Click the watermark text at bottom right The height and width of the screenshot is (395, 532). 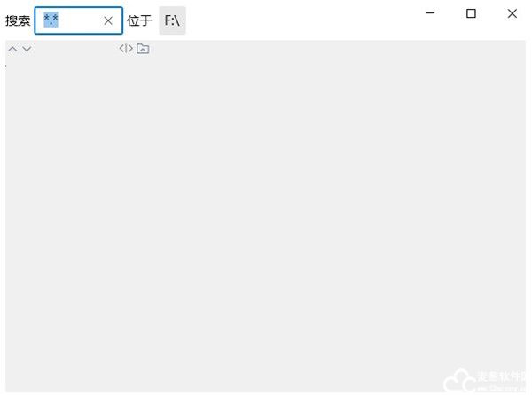point(502,381)
